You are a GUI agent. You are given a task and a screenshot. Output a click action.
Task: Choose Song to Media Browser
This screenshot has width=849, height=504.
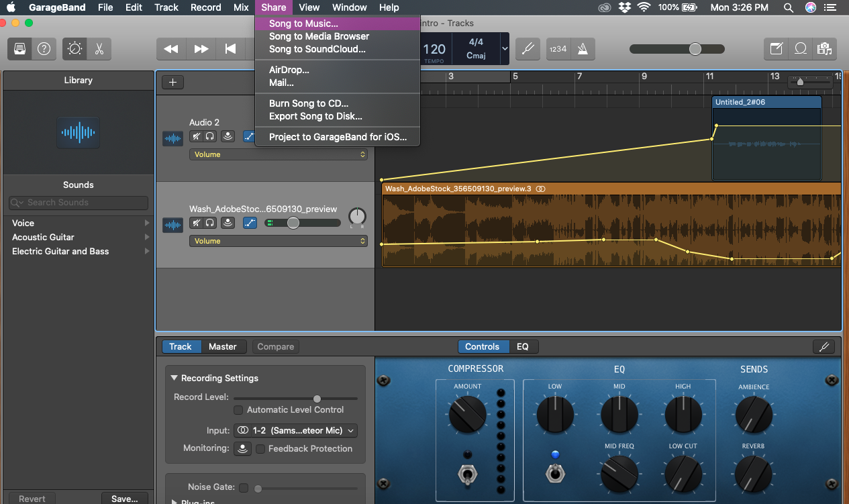337,36
